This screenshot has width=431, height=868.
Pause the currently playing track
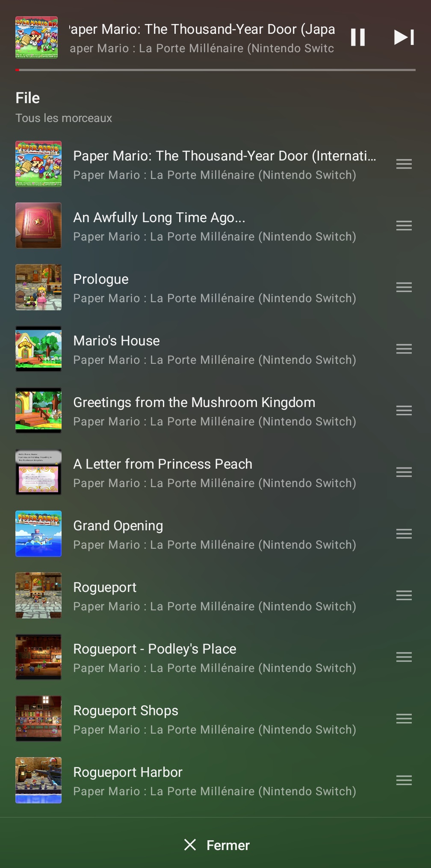coord(357,38)
